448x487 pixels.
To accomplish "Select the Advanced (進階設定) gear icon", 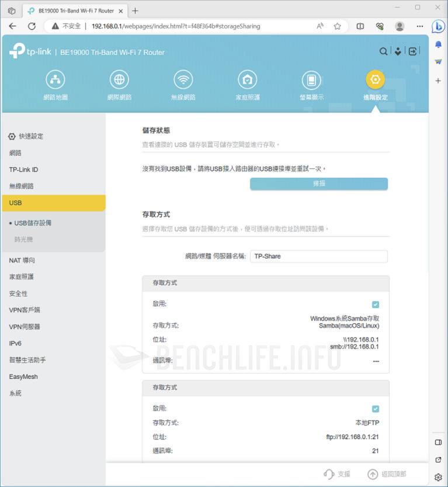I will [x=375, y=80].
